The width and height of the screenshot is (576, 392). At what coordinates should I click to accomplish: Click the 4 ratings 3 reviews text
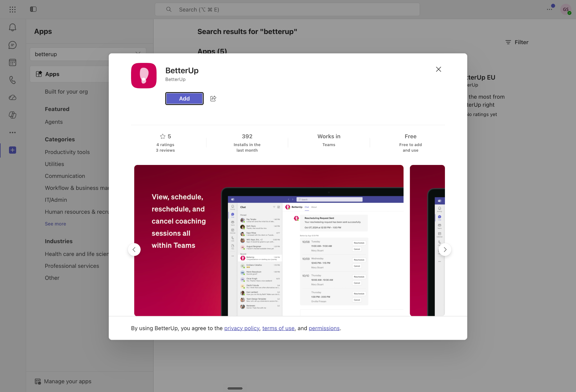pos(165,148)
